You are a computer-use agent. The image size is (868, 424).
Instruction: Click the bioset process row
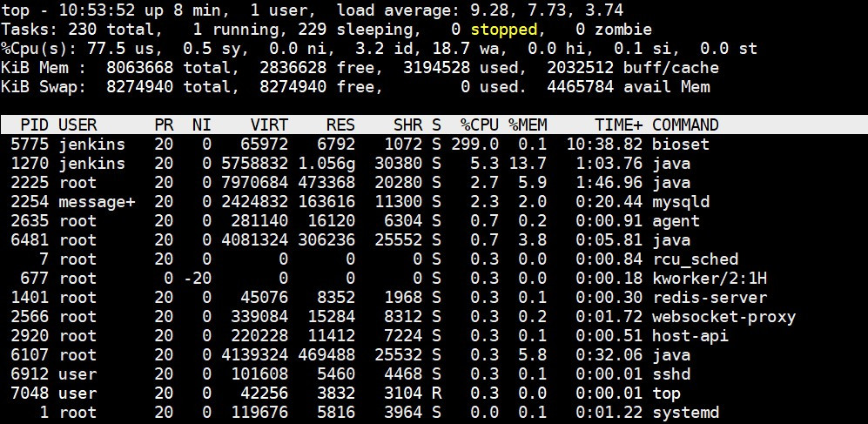click(x=434, y=145)
